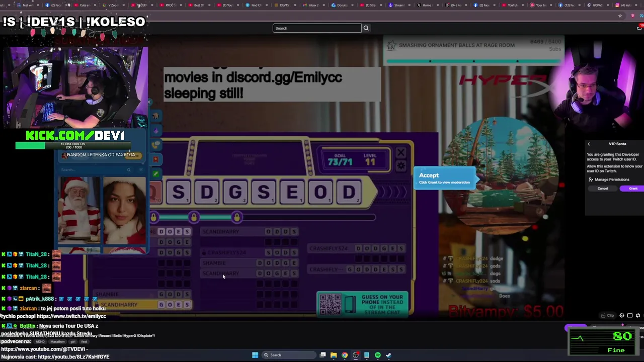Toggle theatre mode on player
The height and width of the screenshot is (362, 644).
pos(630,316)
